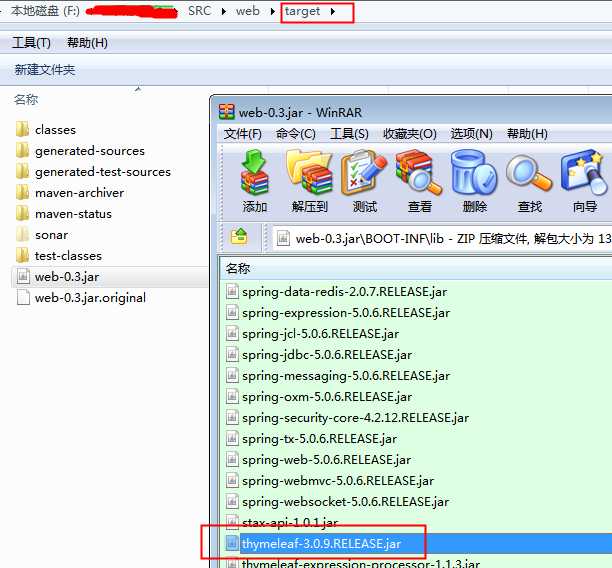
Task: Open the WinRAR Help (帮助) menu
Action: coord(527,134)
